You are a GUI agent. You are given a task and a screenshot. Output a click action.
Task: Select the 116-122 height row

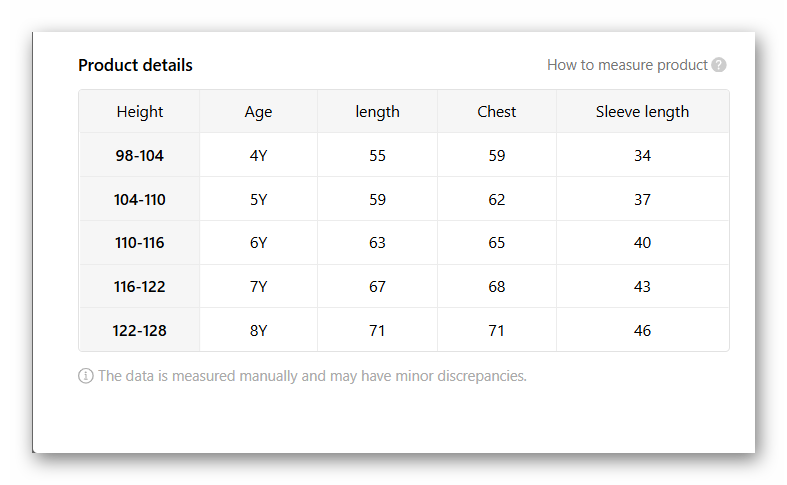coord(139,287)
